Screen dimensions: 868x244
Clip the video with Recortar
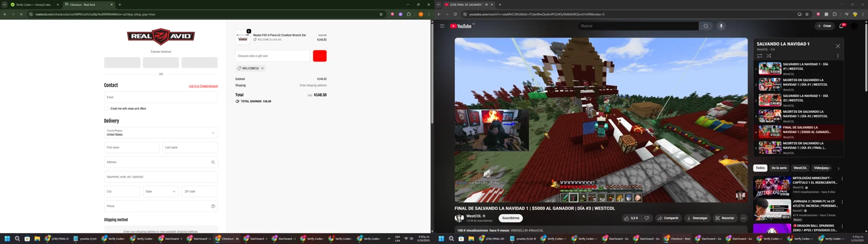(724, 218)
